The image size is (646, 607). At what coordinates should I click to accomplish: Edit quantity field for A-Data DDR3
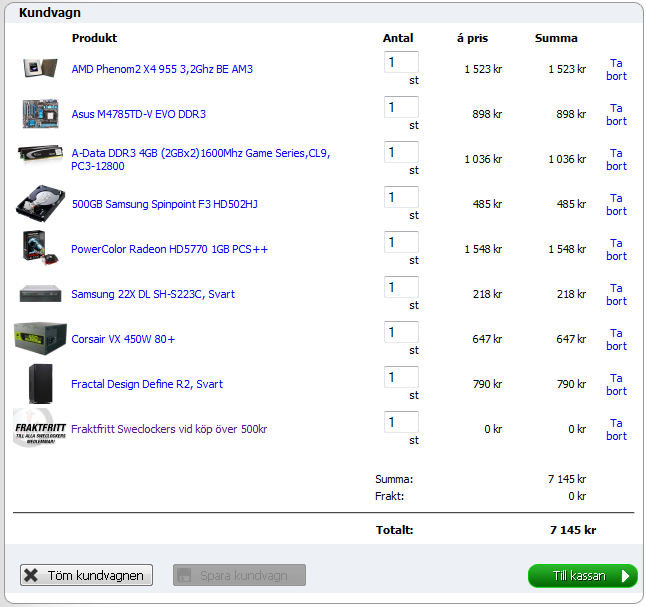pyautogui.click(x=401, y=152)
